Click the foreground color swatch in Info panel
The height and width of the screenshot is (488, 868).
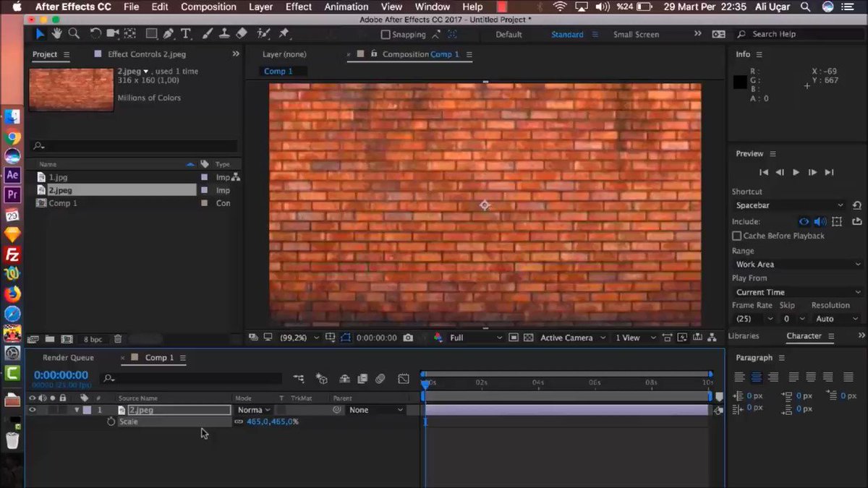[739, 82]
